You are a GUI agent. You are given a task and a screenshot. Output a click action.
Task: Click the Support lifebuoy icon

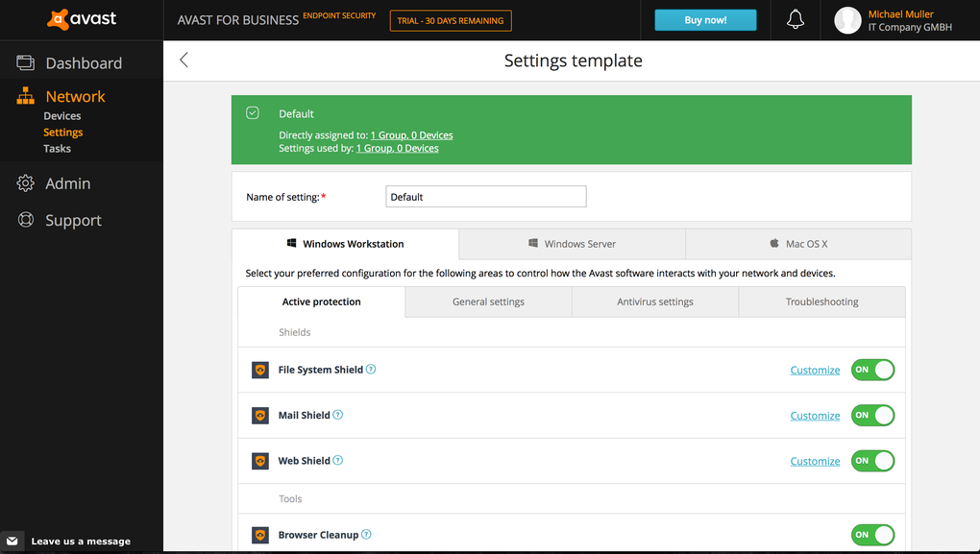coord(26,220)
